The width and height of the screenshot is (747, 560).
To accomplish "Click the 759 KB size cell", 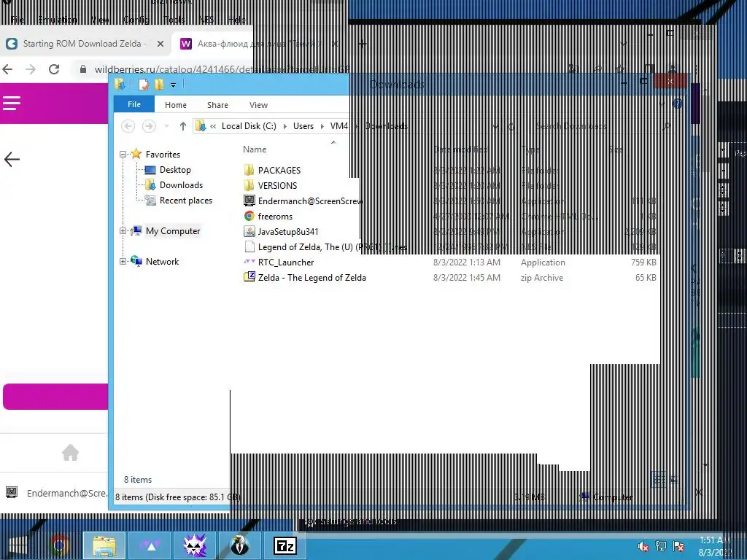I will click(643, 262).
